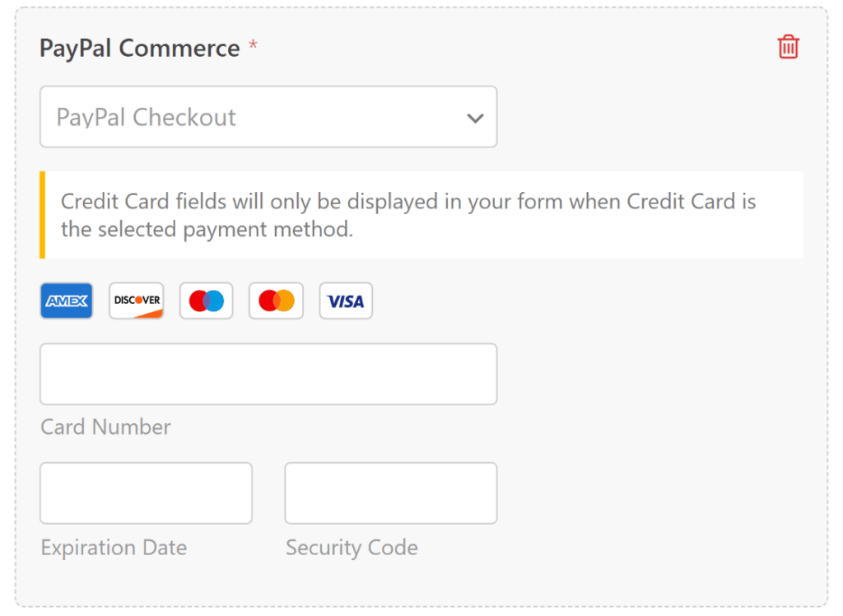
Task: Click the PayPal Commerce field label
Action: (x=138, y=48)
